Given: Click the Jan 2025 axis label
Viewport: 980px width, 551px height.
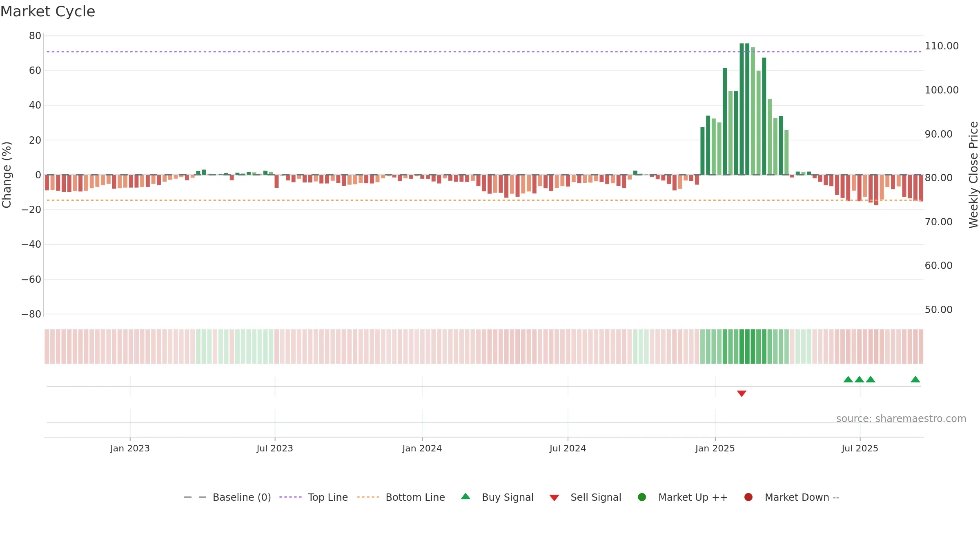Looking at the screenshot, I should pos(715,448).
